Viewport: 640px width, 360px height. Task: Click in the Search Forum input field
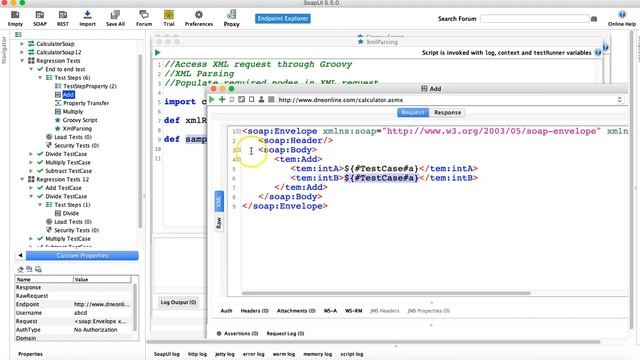click(535, 19)
